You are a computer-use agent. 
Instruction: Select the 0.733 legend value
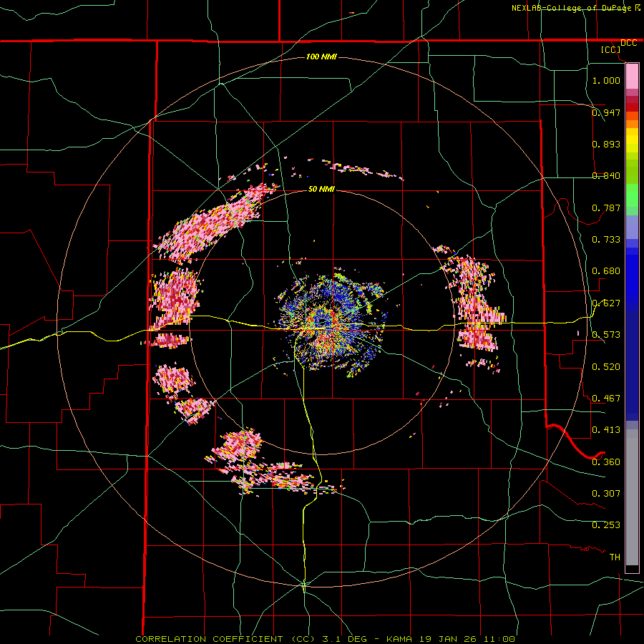[x=606, y=239]
